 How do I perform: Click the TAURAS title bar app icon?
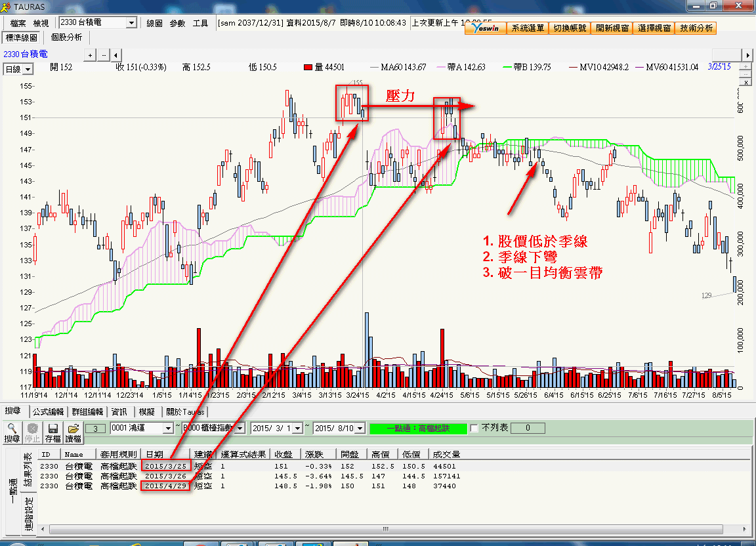pos(7,7)
